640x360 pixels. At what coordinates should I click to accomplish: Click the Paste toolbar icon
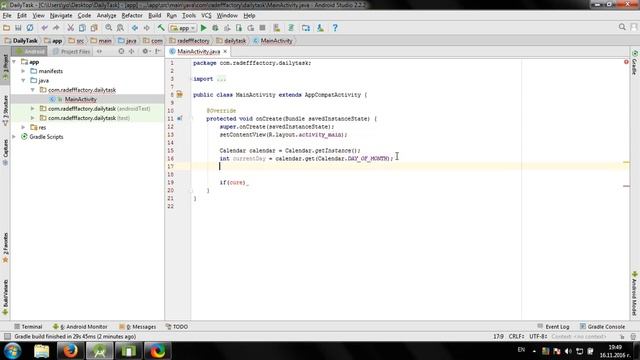click(94, 28)
